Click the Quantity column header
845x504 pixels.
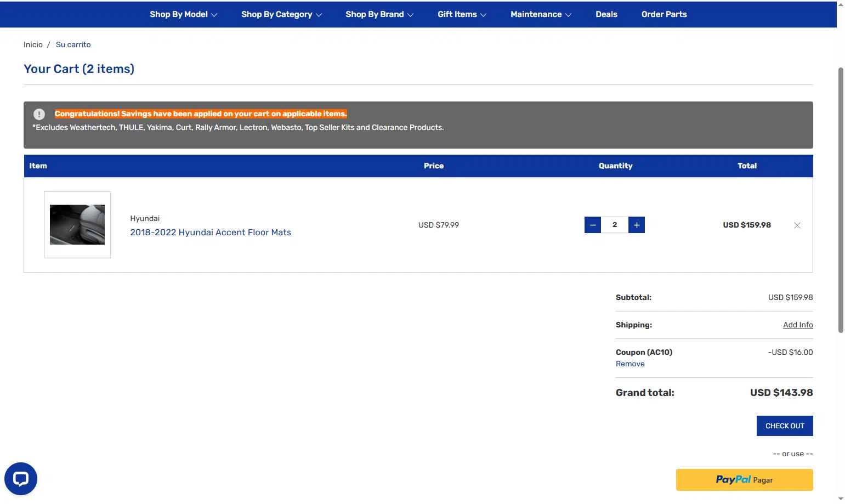click(x=615, y=166)
